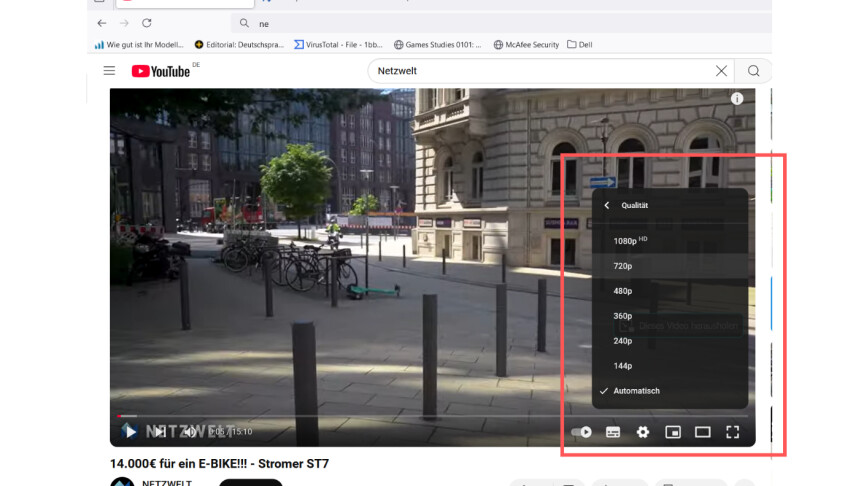Select 480p quality

coord(670,291)
